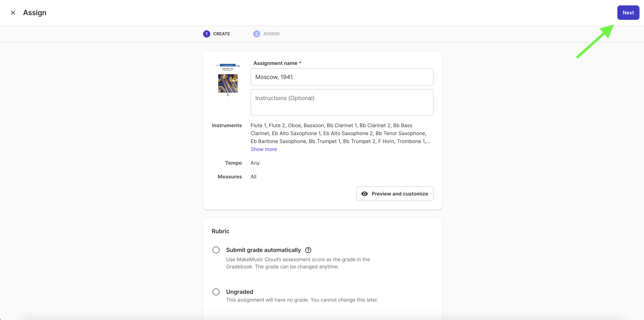
Task: Click the Assign page title
Action: [x=35, y=12]
